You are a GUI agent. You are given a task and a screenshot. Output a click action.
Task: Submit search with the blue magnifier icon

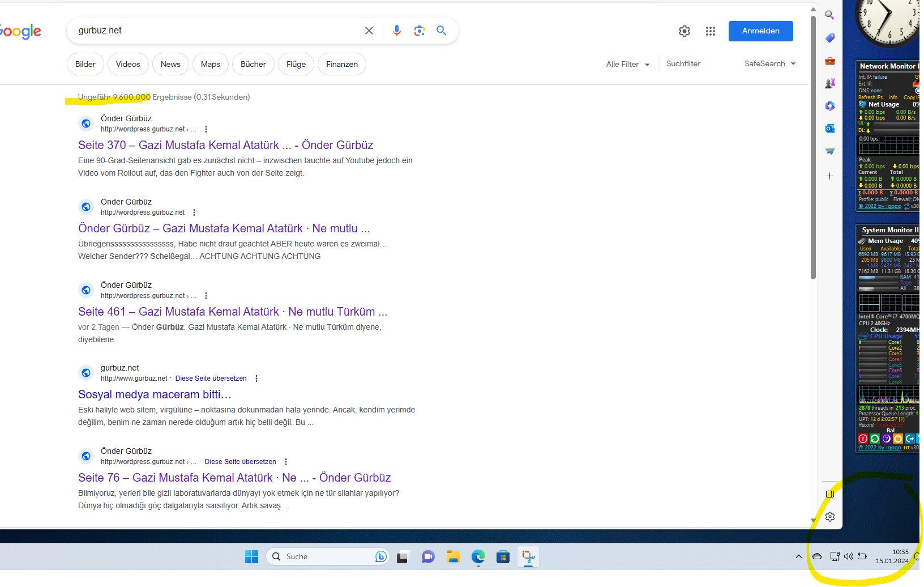tap(441, 31)
